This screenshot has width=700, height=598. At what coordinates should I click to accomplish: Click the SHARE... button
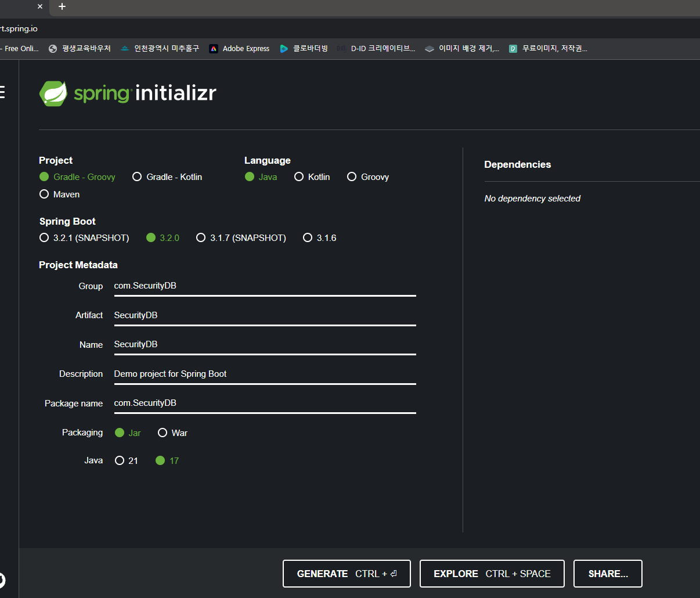pos(608,574)
